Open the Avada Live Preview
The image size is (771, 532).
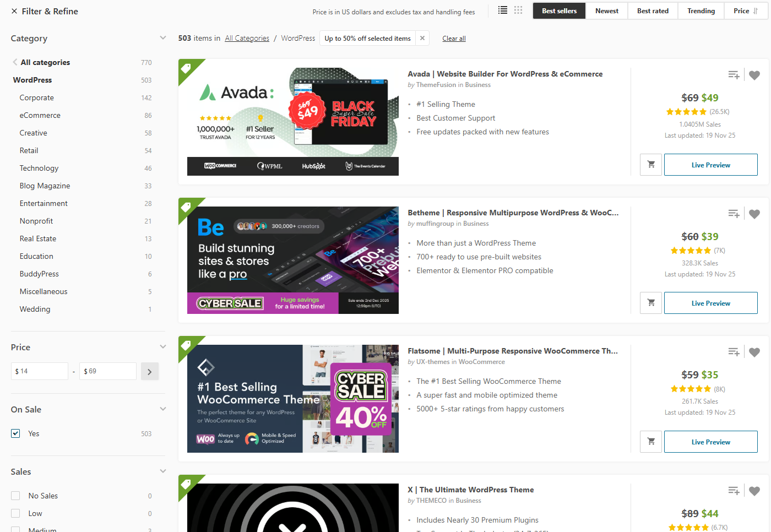(710, 164)
